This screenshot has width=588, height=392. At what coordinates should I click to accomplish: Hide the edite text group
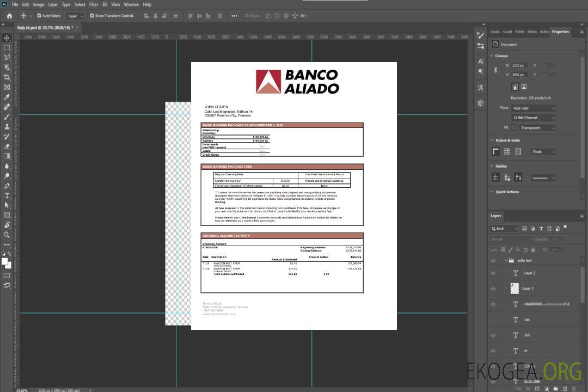493,261
